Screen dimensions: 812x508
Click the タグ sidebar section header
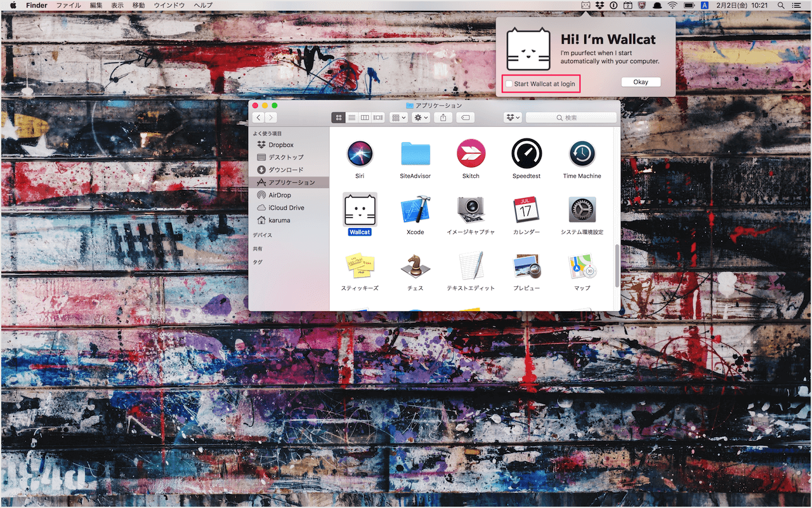[x=257, y=262]
